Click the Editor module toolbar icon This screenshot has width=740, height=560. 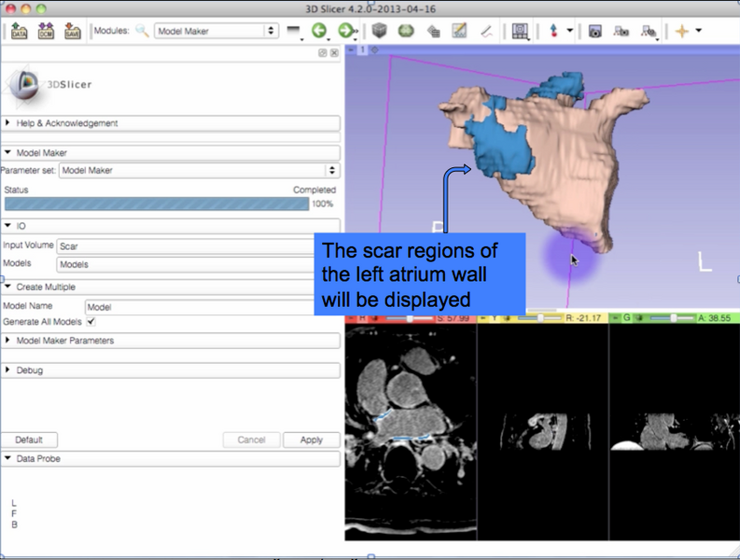459,31
